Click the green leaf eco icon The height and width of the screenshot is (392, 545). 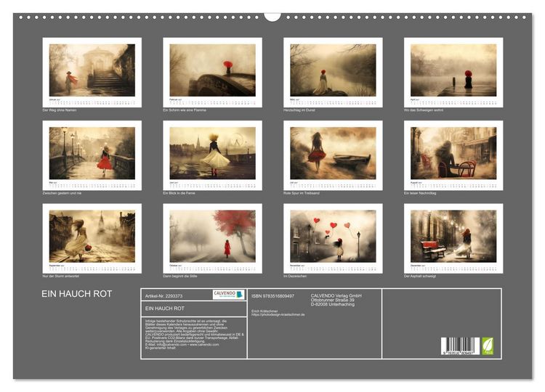[x=488, y=346]
